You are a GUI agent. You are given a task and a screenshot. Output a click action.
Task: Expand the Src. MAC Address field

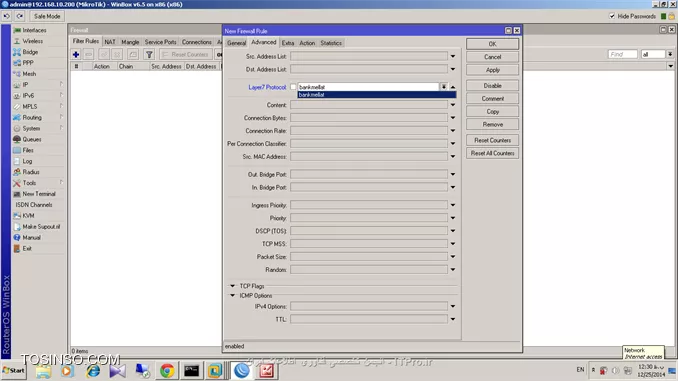point(453,157)
